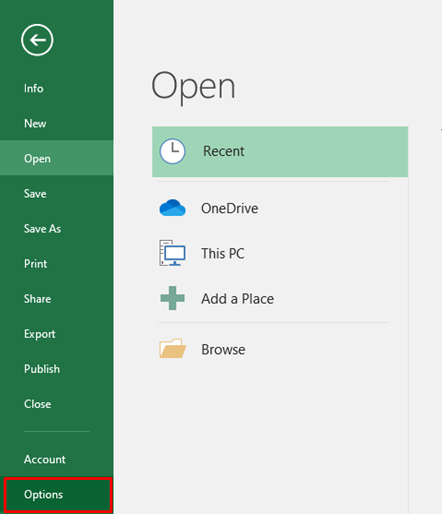Image resolution: width=442 pixels, height=514 pixels.
Task: Click the Browse folder icon
Action: [172, 349]
